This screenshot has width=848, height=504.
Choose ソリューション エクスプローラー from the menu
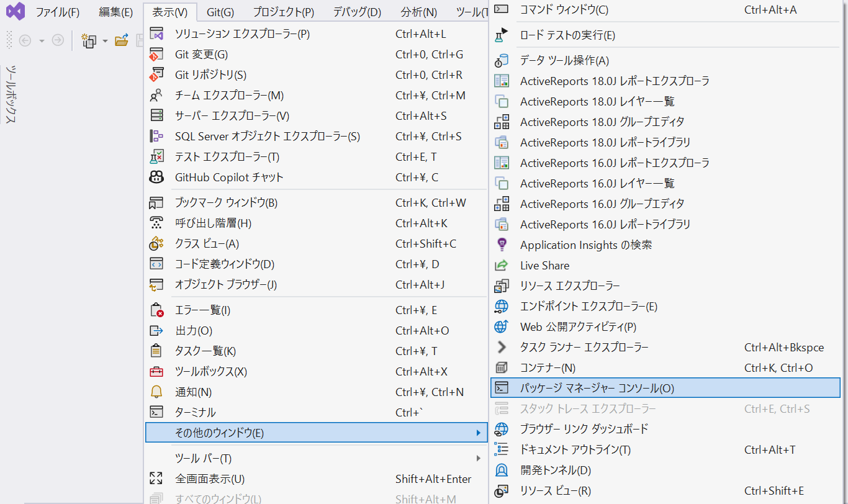[242, 34]
